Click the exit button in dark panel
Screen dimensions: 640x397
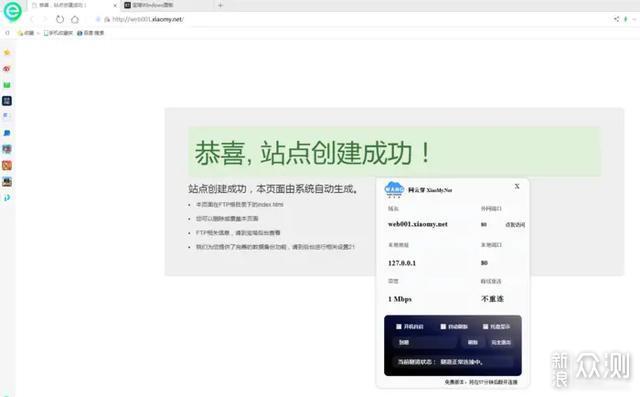(501, 342)
